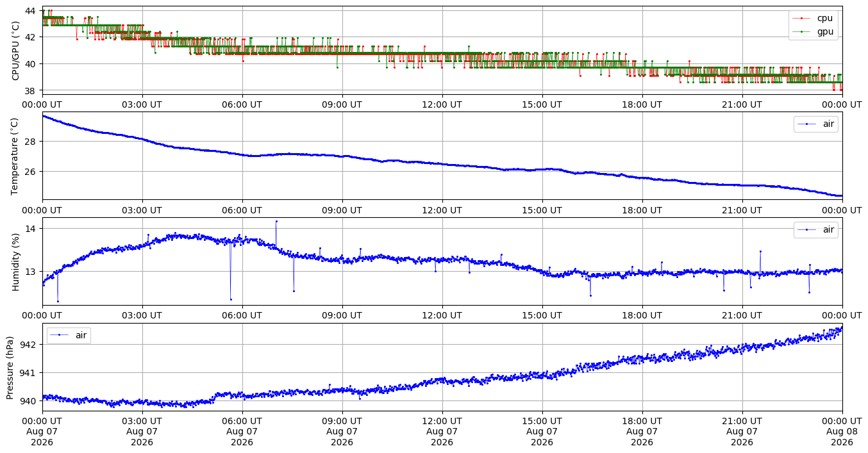
Task: Click the green gpu legend line marker
Action: (x=802, y=31)
